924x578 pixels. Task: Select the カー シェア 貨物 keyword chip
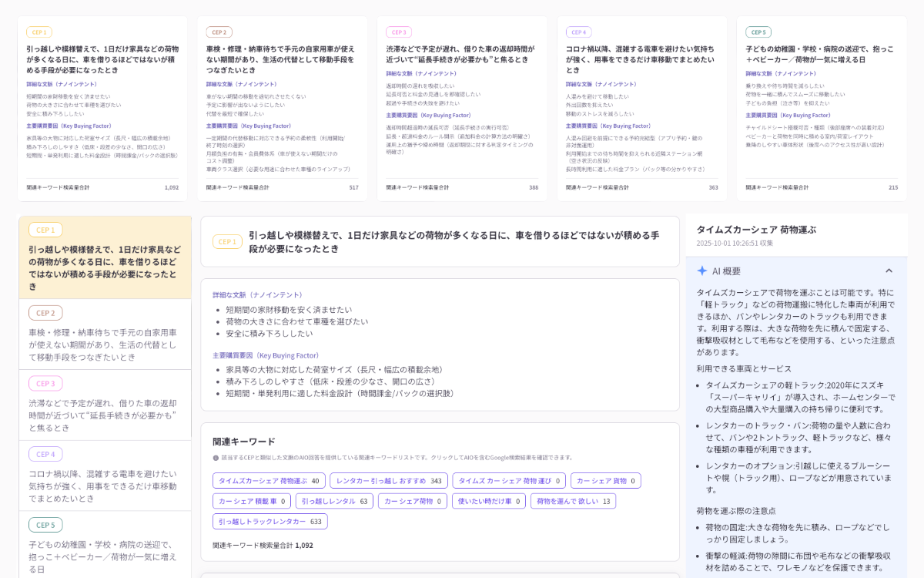coord(605,481)
